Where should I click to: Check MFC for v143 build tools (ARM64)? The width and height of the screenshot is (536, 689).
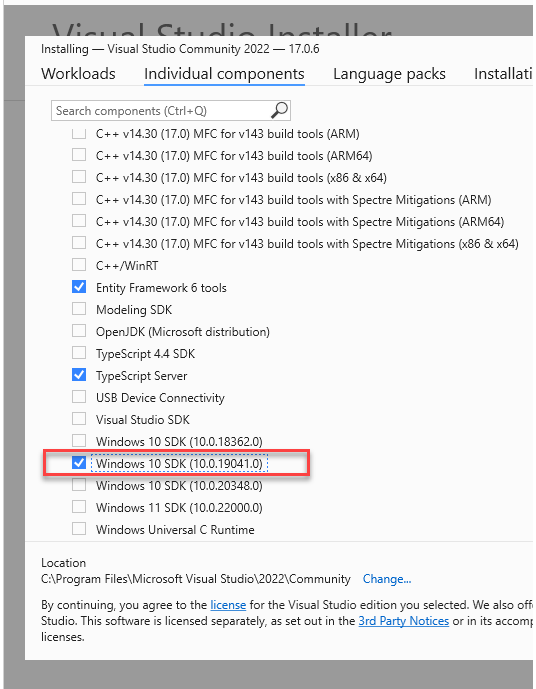click(x=79, y=155)
